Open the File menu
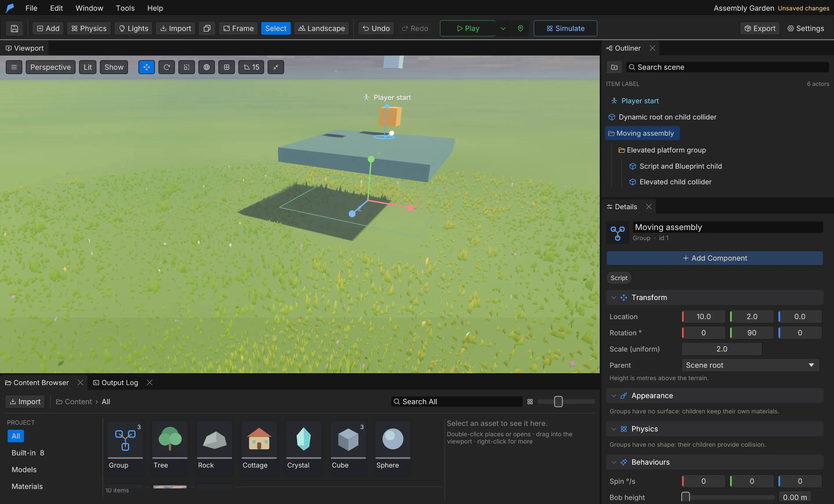Image resolution: width=834 pixels, height=504 pixels. coord(31,8)
